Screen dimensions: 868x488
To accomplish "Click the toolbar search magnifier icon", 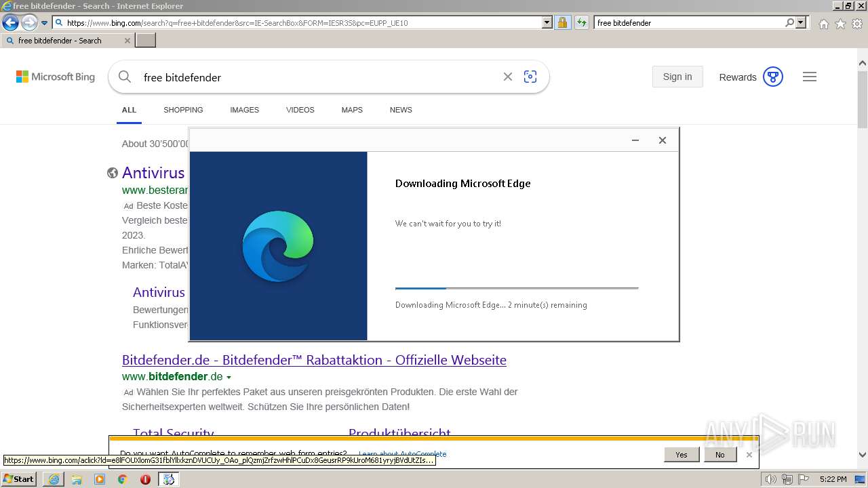I will pos(789,22).
